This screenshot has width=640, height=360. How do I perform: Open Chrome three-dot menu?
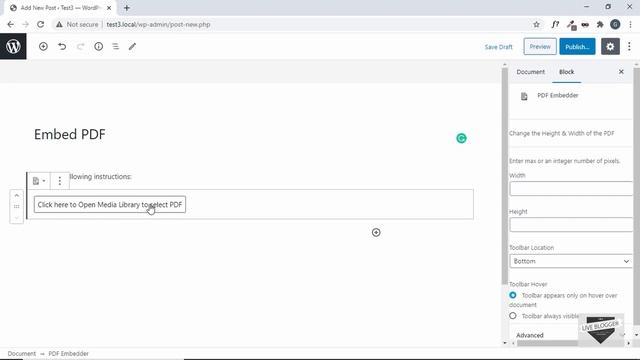(x=630, y=24)
